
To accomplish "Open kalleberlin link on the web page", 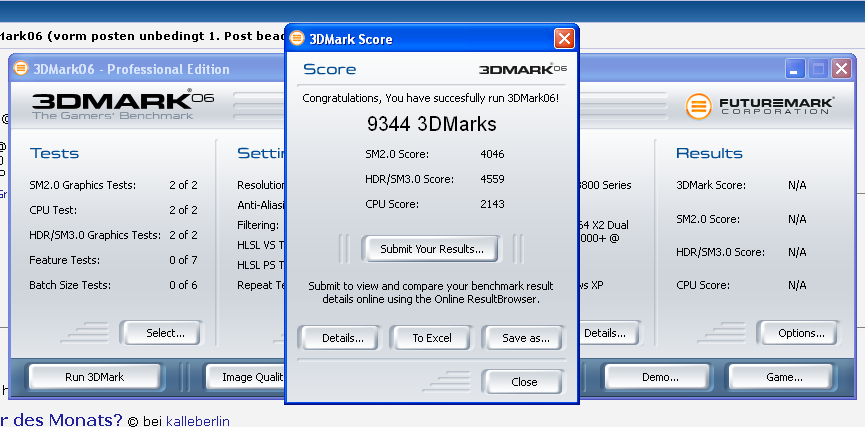I will 197,421.
